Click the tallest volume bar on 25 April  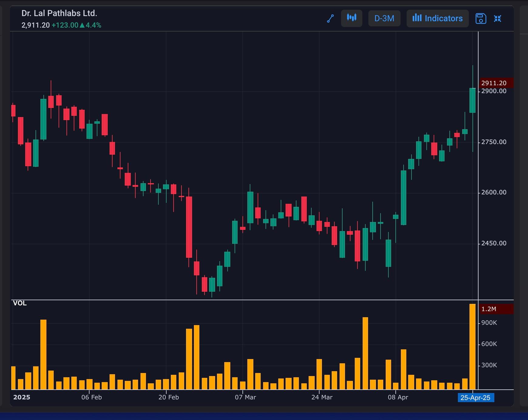(472, 347)
